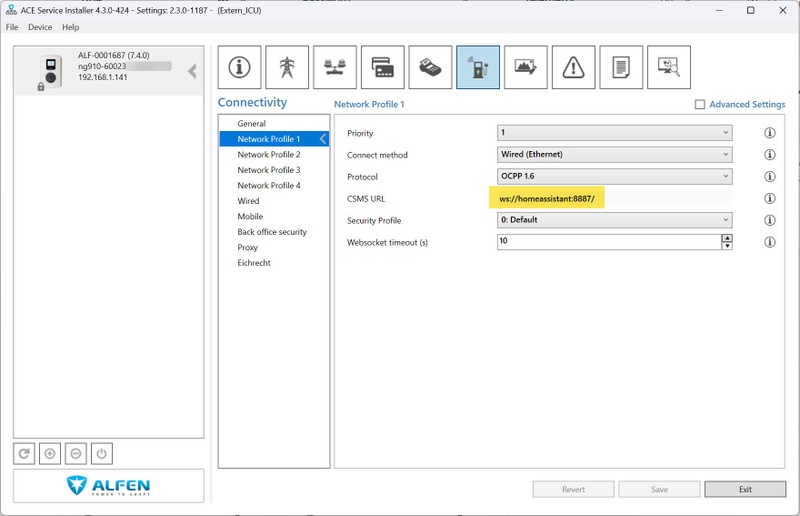
Task: Select Wired in Connectivity list
Action: pyautogui.click(x=274, y=201)
